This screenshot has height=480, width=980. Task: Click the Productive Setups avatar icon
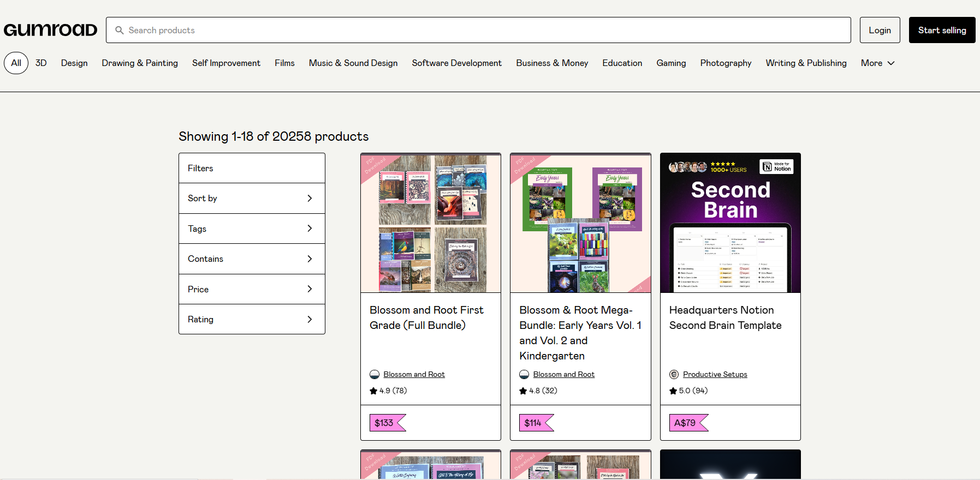tap(674, 374)
